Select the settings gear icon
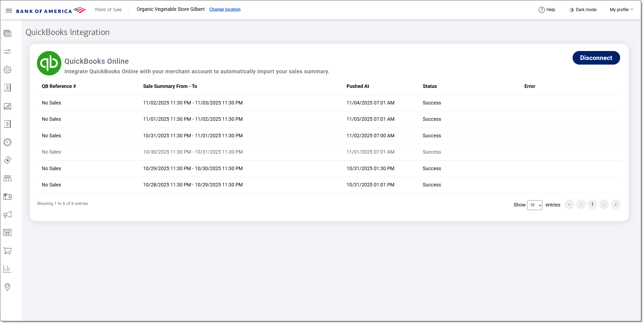The height and width of the screenshot is (324, 644). [x=8, y=70]
